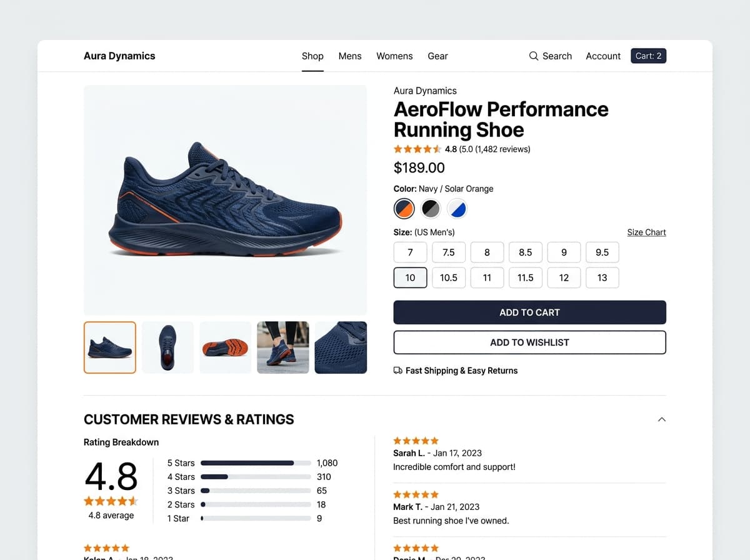750x560 pixels.
Task: Select the top-down shoe thumbnail
Action: (x=167, y=347)
